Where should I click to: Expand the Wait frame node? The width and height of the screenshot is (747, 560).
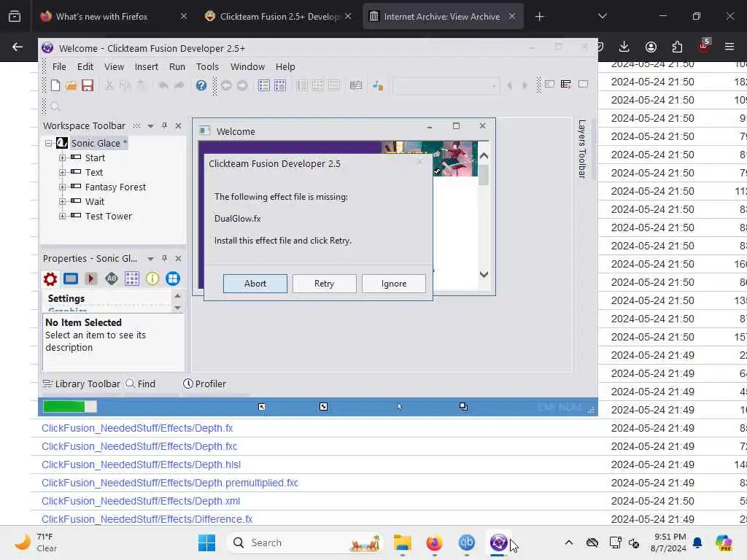point(63,201)
